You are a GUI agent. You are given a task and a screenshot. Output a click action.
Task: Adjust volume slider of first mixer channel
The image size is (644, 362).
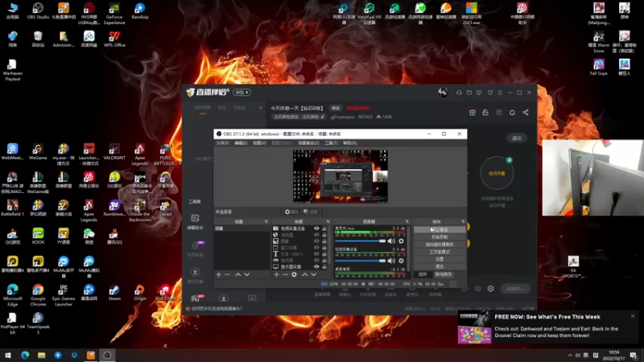(360, 241)
